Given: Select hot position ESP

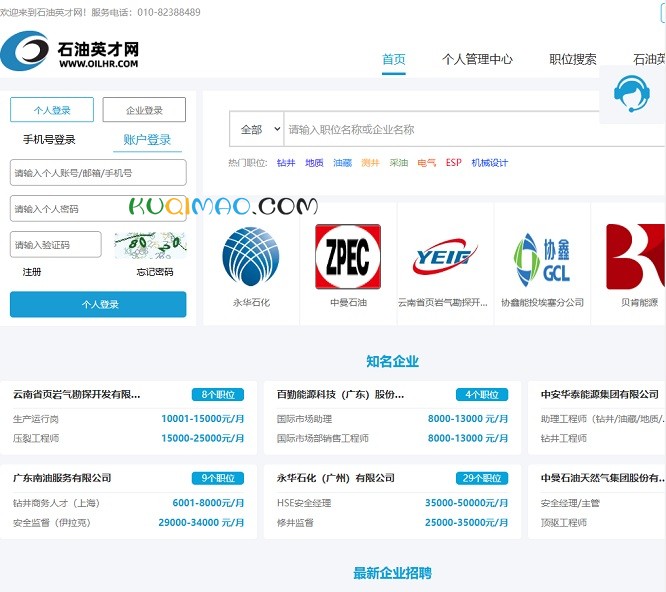Looking at the screenshot, I should point(454,163).
